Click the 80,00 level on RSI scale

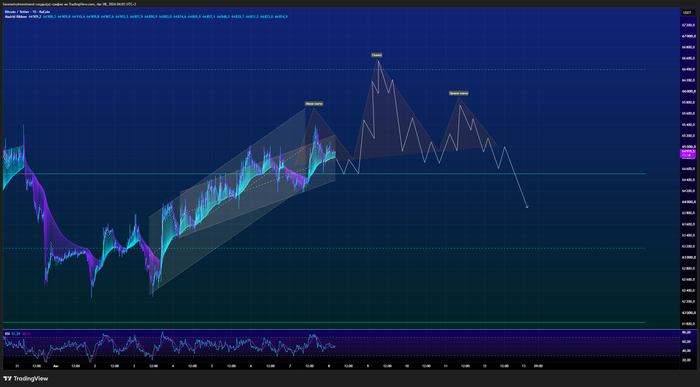click(687, 333)
